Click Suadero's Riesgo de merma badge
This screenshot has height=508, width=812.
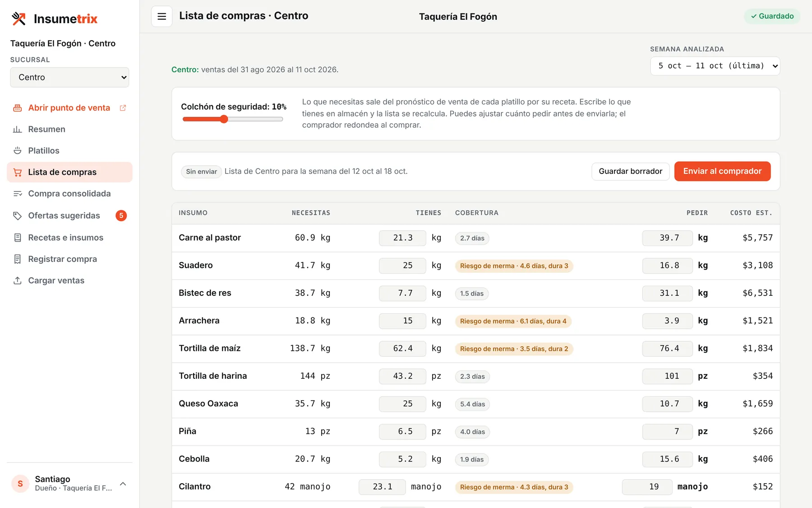pos(514,266)
